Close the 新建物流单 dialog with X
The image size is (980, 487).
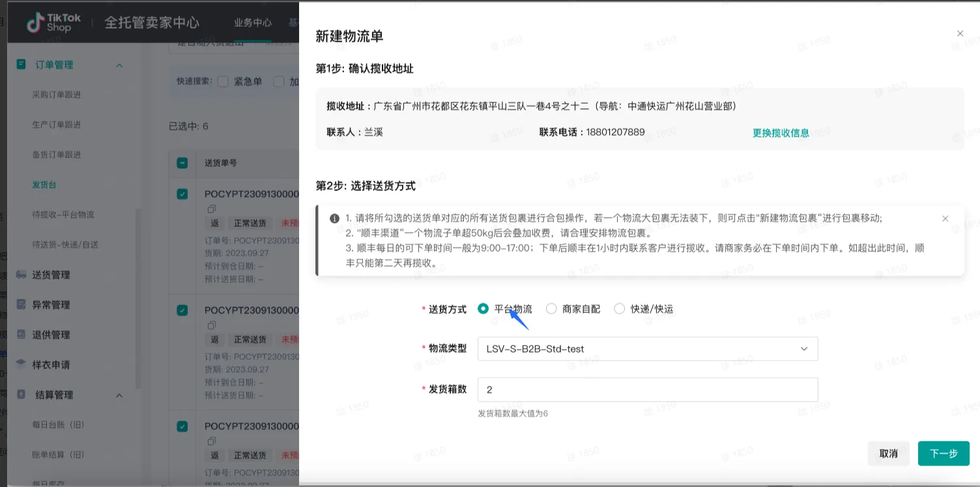[960, 33]
